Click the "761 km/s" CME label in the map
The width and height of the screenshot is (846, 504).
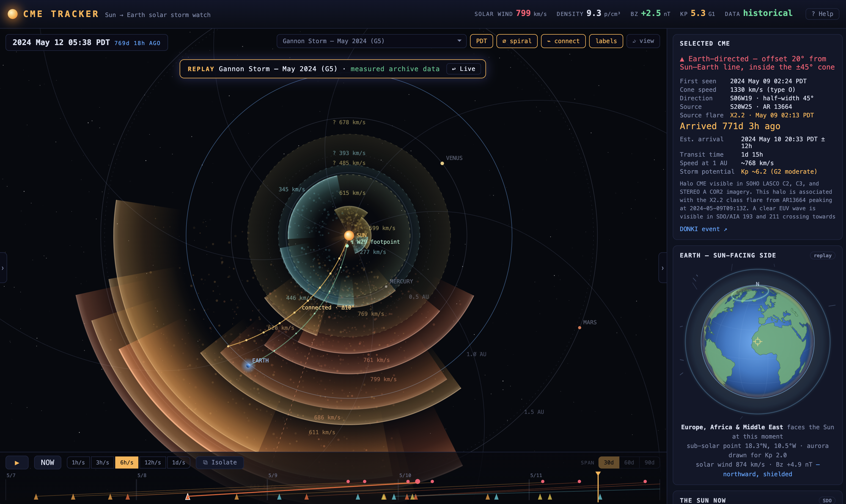(377, 360)
